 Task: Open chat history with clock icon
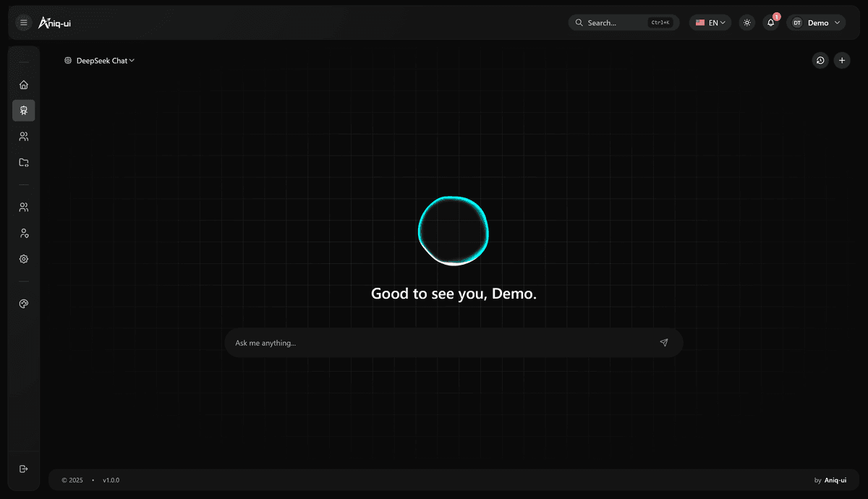pos(820,61)
